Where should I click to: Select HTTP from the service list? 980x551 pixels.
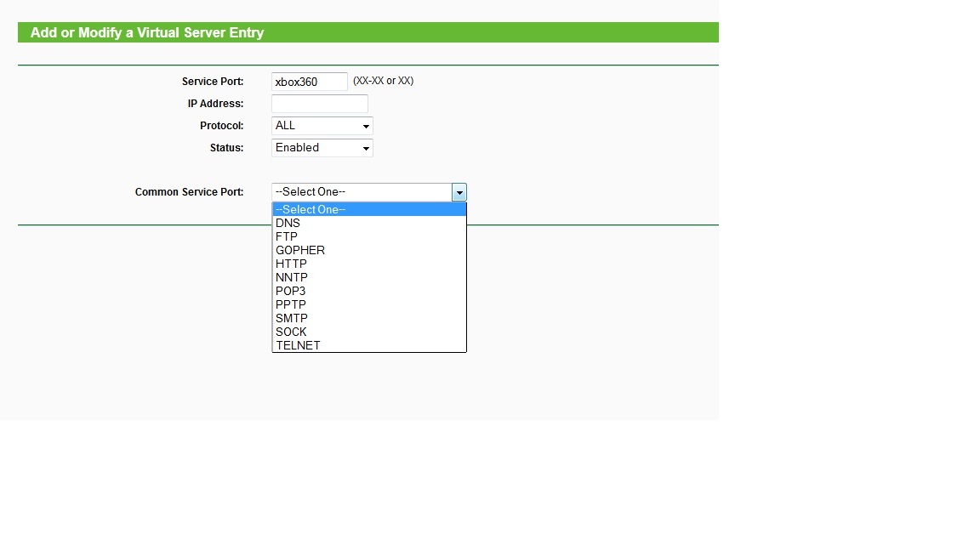click(369, 264)
